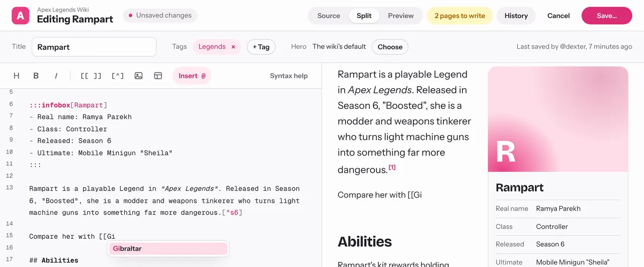
Task: Apply italic formatting with the I icon
Action: coord(56,76)
